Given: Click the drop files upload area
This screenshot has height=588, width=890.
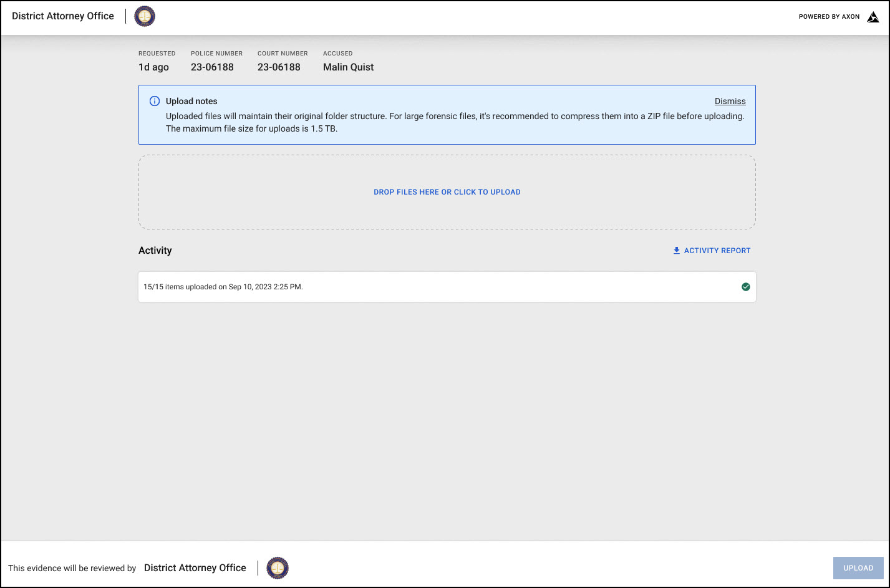Looking at the screenshot, I should (447, 192).
